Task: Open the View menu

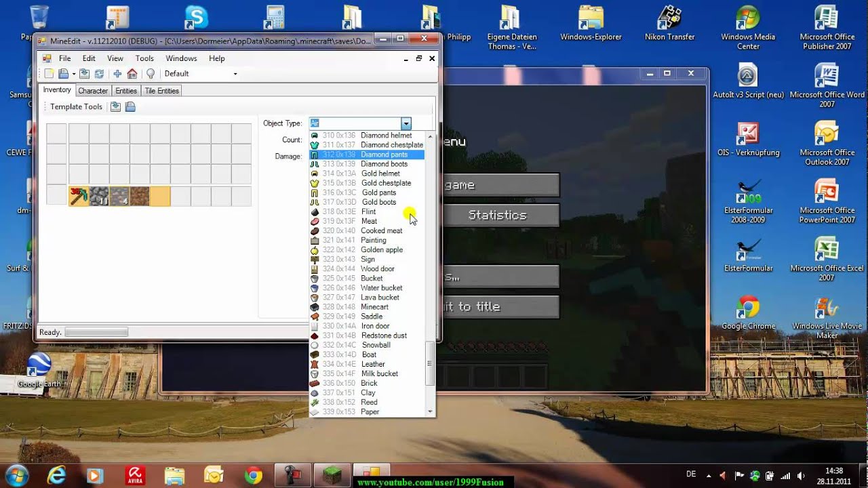Action: (x=115, y=58)
